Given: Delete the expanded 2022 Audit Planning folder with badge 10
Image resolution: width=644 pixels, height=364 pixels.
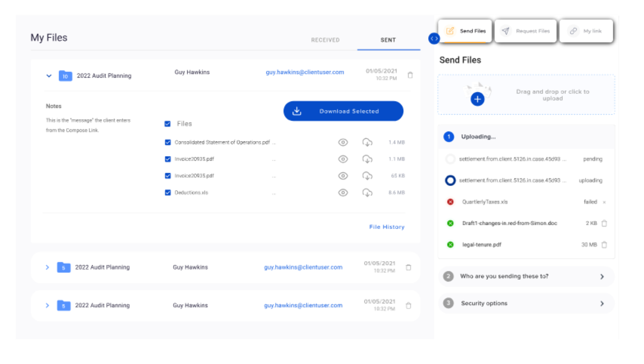Looking at the screenshot, I should (x=410, y=75).
